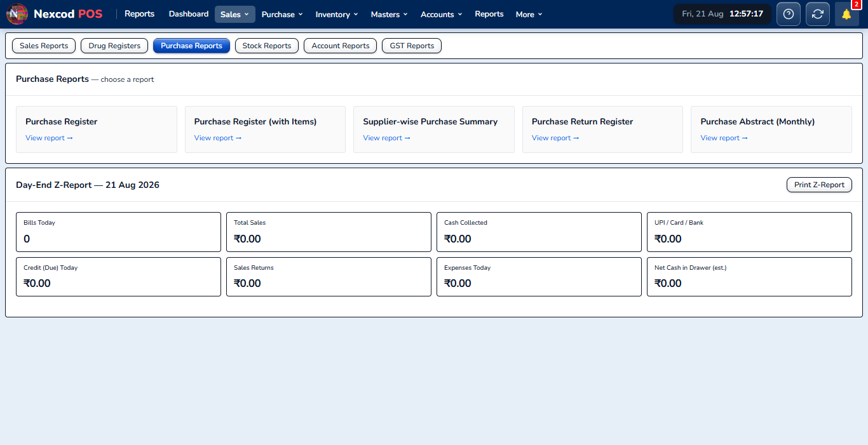View report for Purchase Abstract (Monthly)

724,138
